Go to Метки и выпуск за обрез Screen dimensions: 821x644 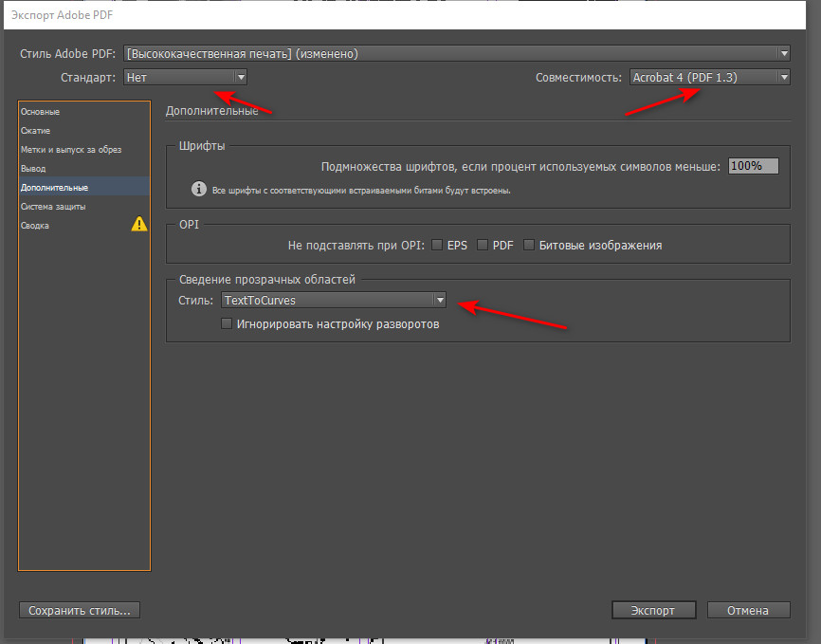click(x=84, y=149)
